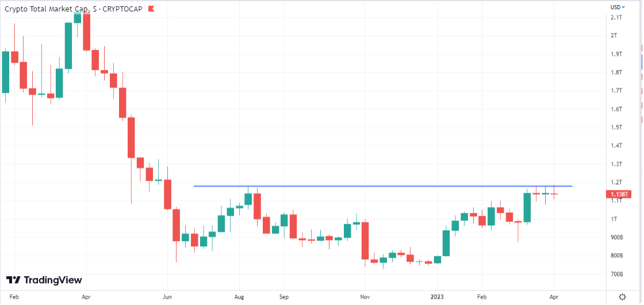This screenshot has width=644, height=305.
Task: Click the red flag icon beside CRYPTOCAP
Action: (151, 9)
